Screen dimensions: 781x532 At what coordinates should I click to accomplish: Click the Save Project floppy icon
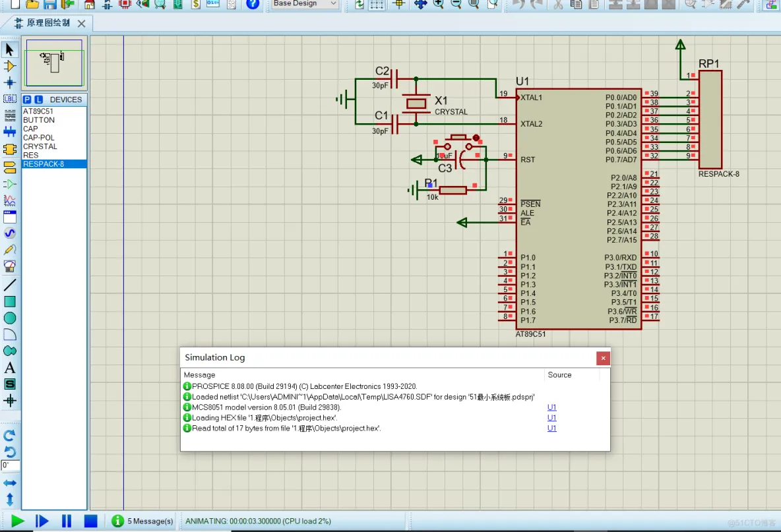coord(49,4)
